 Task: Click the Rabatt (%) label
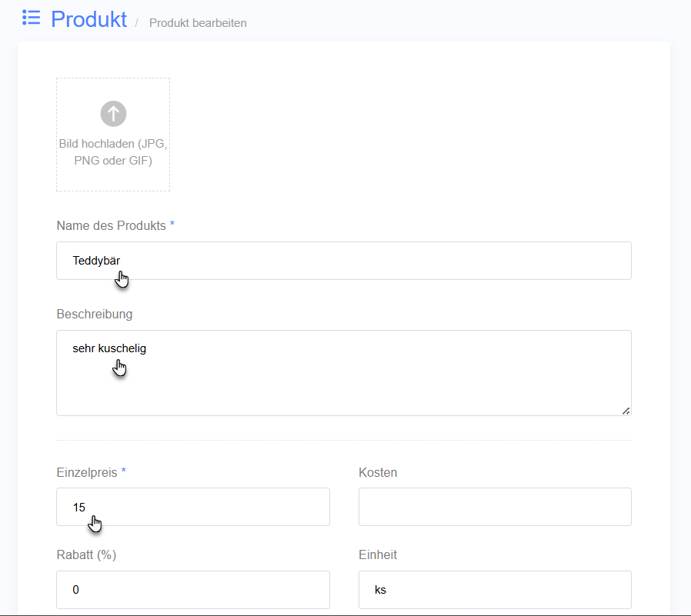[86, 554]
